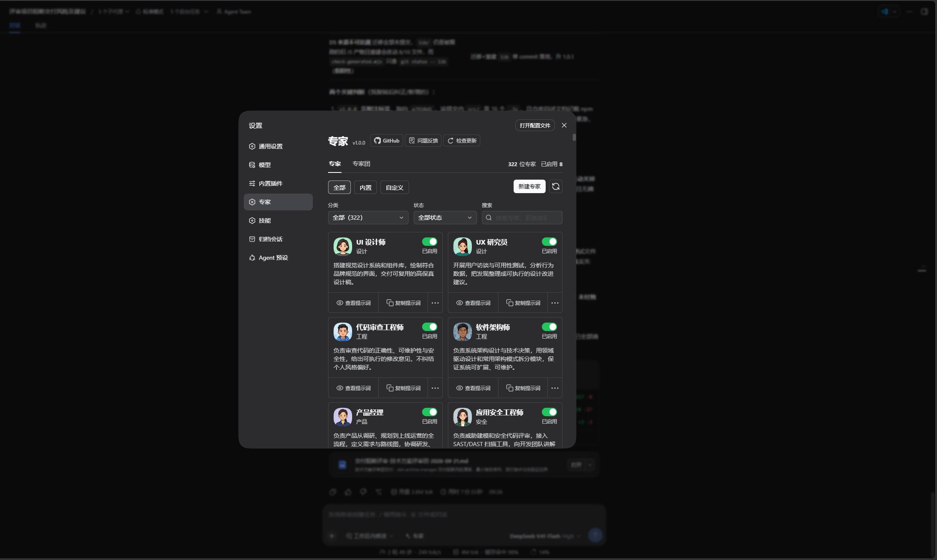Image resolution: width=937 pixels, height=560 pixels.
Task: Open more options for UX 研究员 card
Action: 555,303
